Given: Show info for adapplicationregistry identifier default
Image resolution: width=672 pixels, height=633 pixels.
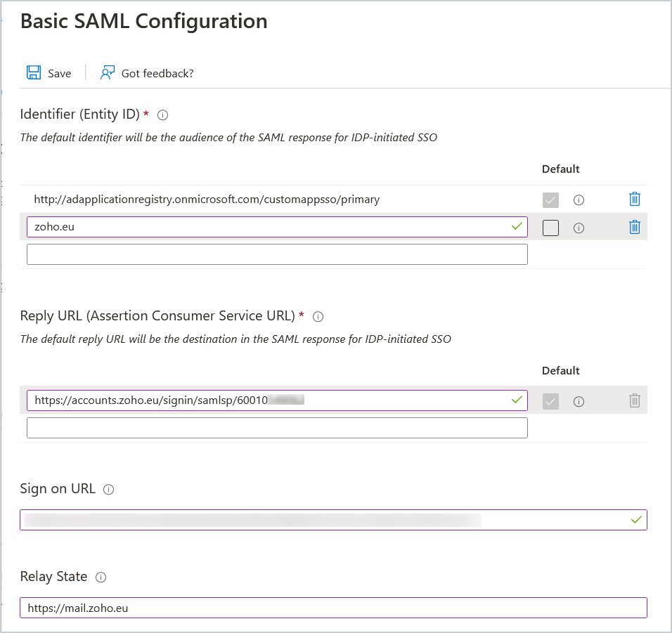Looking at the screenshot, I should tap(579, 200).
